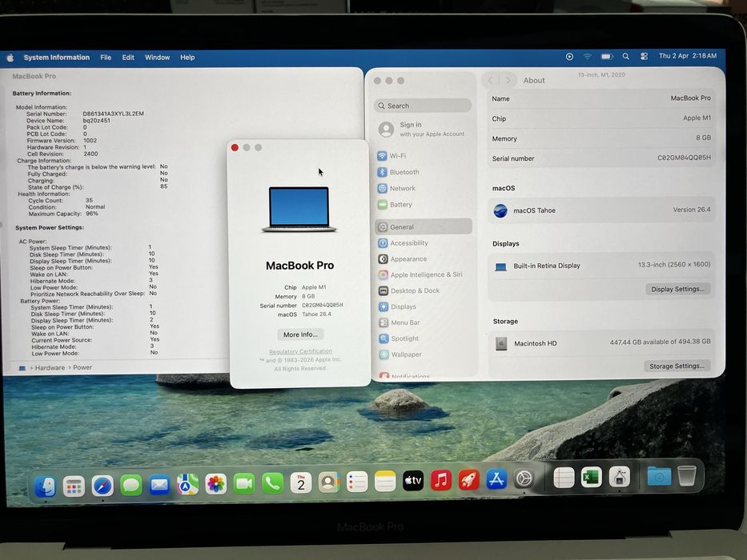Open the Window menu
The image size is (747, 560).
tap(157, 57)
